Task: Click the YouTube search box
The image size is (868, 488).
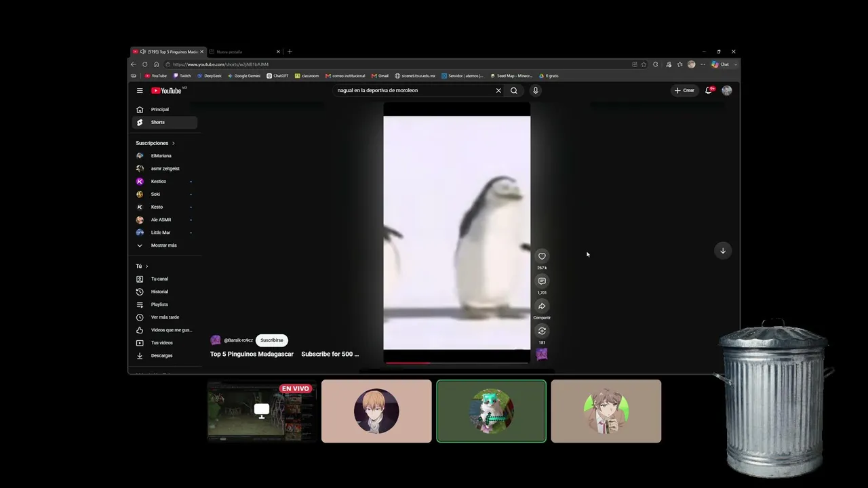Action: (415, 90)
